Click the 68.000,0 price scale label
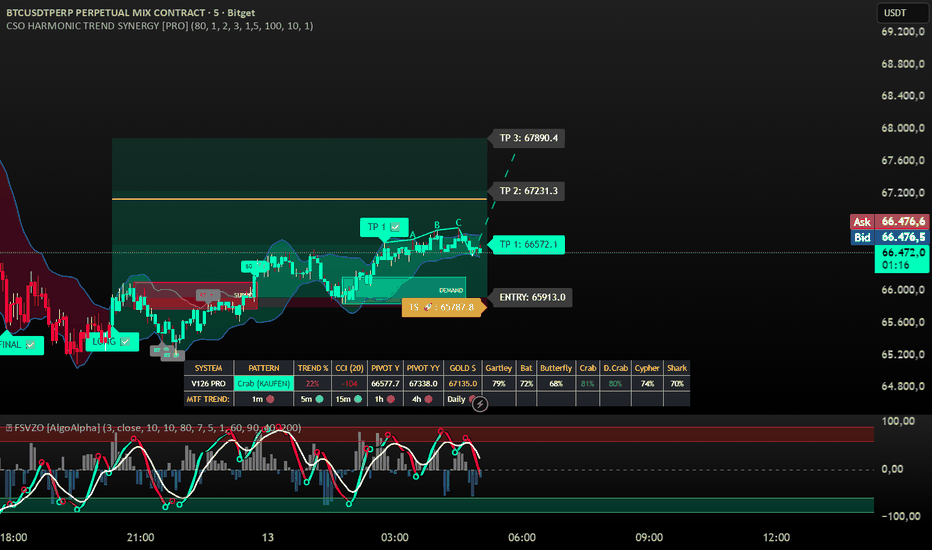The height and width of the screenshot is (550, 932). [x=902, y=128]
